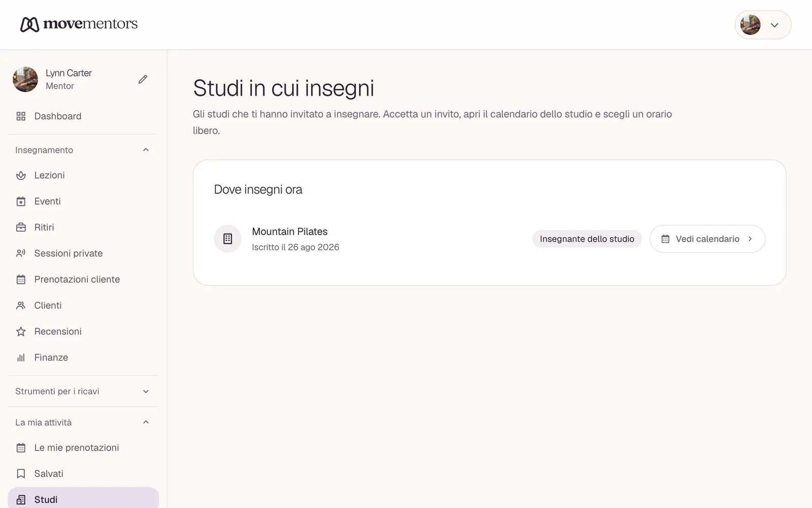Open Le mie prenotazioni

[83, 448]
